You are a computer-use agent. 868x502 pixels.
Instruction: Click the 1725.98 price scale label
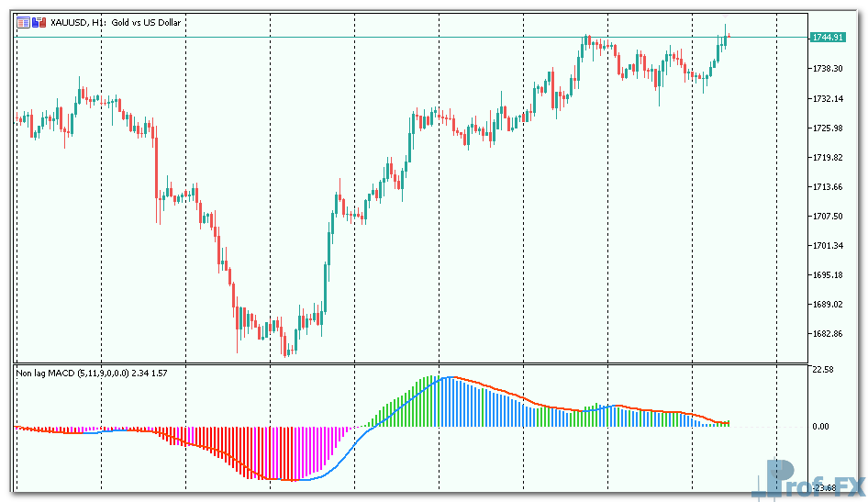click(x=828, y=128)
